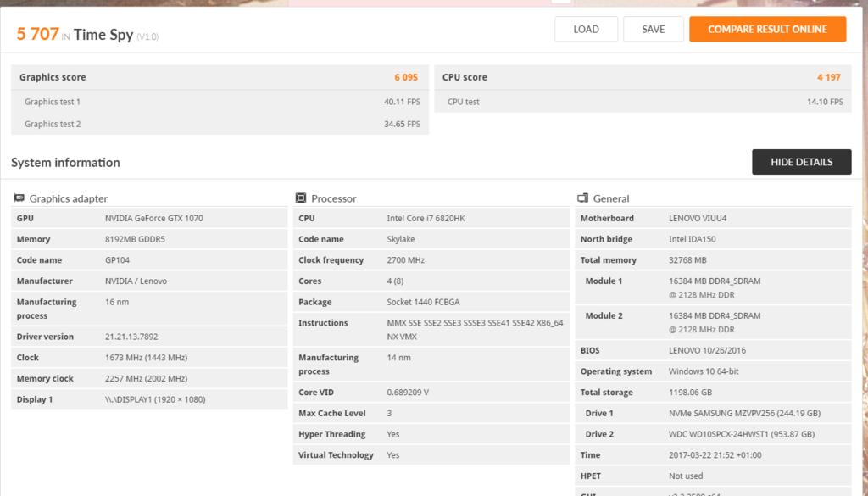Click the Cores value 4 (8)
Screen dimensions: 868x496
pyautogui.click(x=395, y=281)
